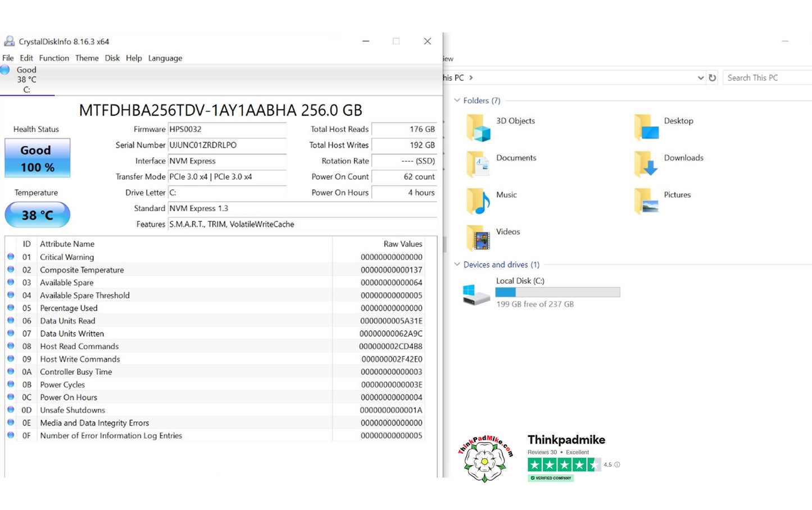Click the Search This PC box
The height and width of the screenshot is (510, 812).
(767, 78)
